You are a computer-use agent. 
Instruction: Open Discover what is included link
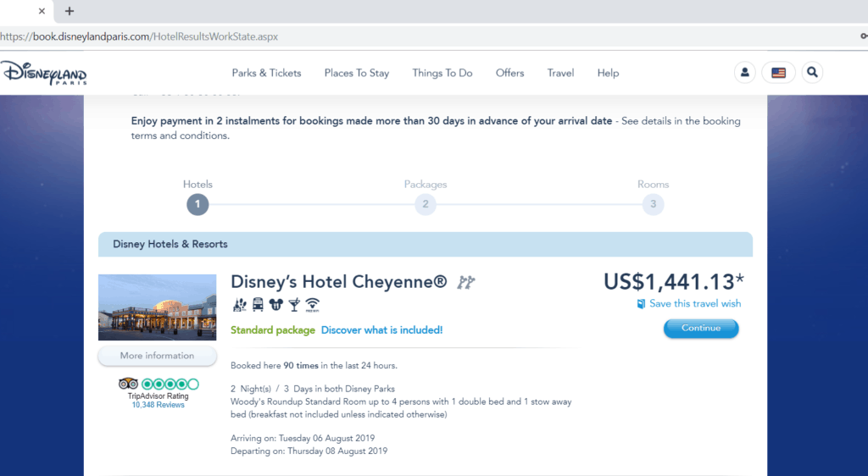coord(382,330)
